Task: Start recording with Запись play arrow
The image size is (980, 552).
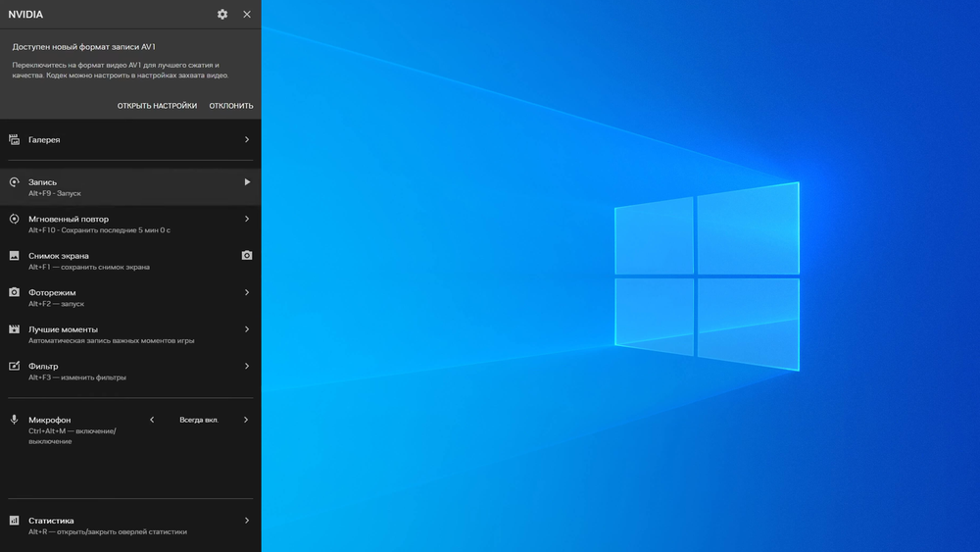Action: [x=247, y=182]
